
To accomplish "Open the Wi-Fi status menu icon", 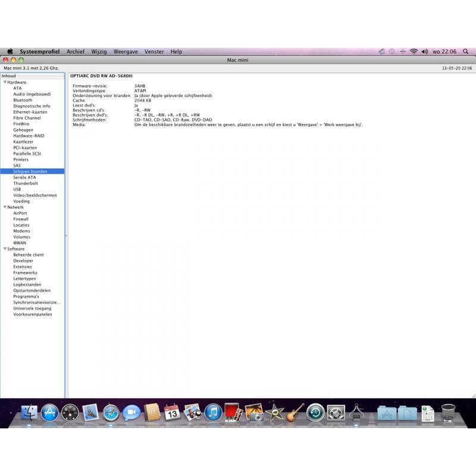I will coord(414,52).
